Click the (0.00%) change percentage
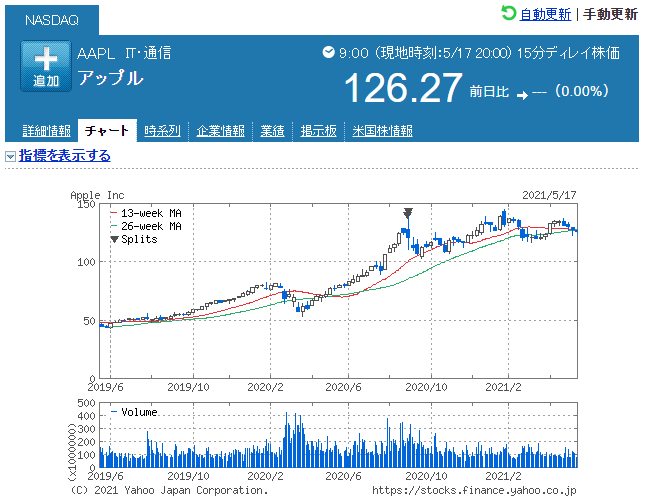The height and width of the screenshot is (501, 645). [x=582, y=91]
